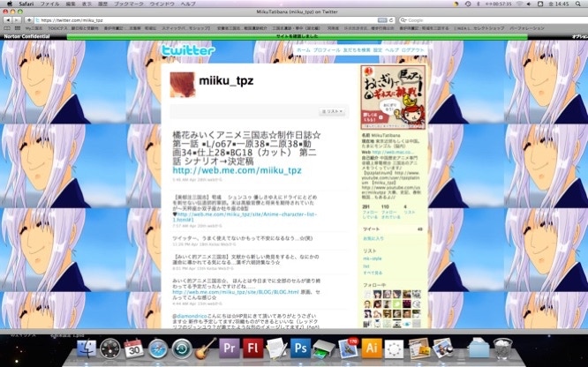Screen dimensions: 588x367
Task: Open the Safari menu
Action: (26, 4)
